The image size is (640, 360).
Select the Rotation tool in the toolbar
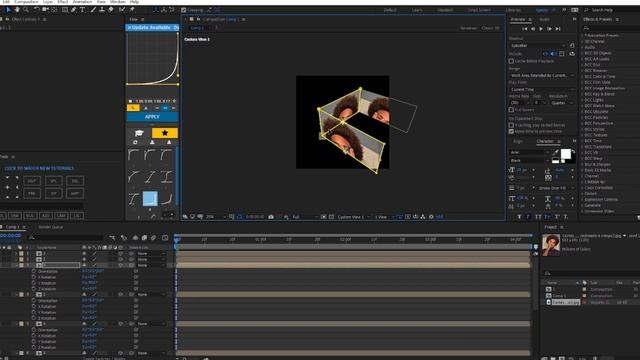point(36,9)
